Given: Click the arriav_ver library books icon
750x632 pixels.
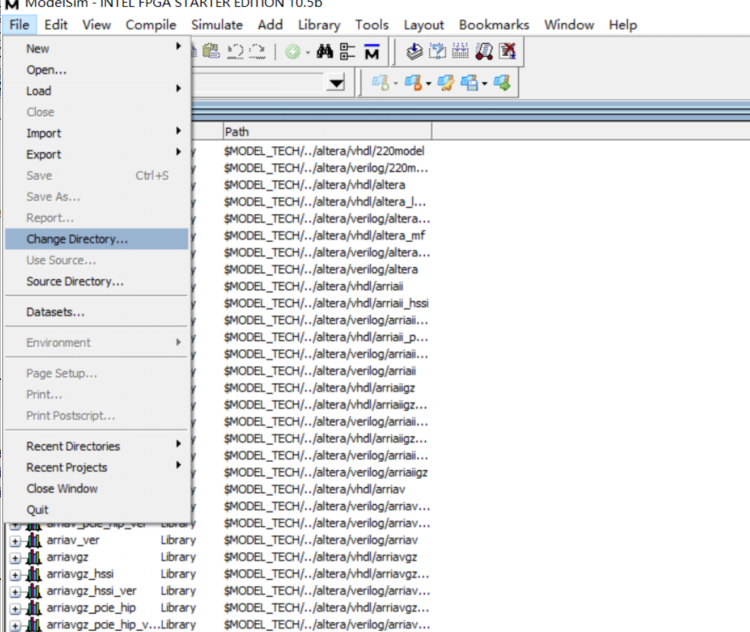Looking at the screenshot, I should 33,541.
